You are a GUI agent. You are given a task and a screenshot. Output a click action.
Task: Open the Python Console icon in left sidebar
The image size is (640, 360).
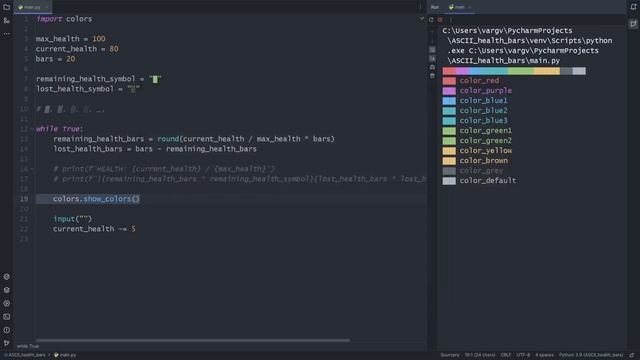(7, 304)
